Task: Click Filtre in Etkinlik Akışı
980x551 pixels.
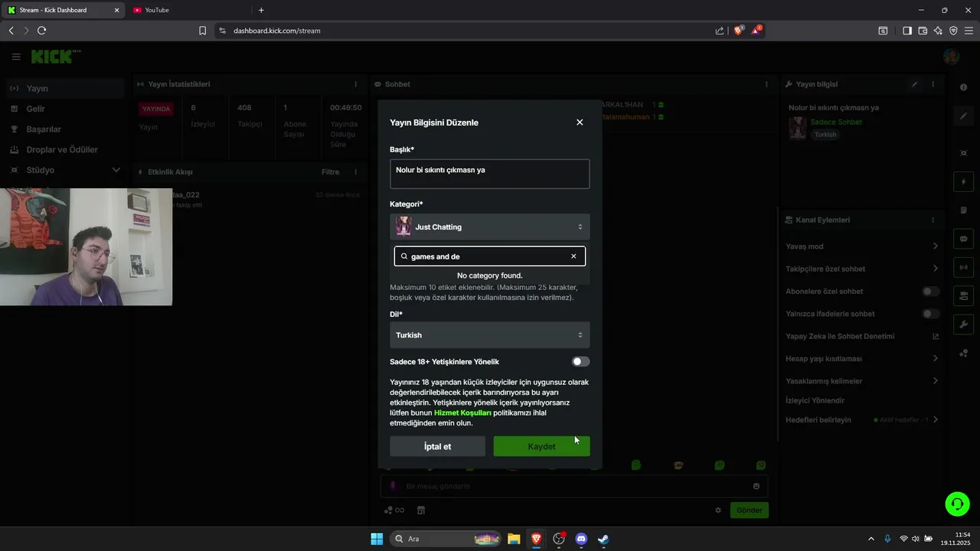Action: (x=330, y=172)
